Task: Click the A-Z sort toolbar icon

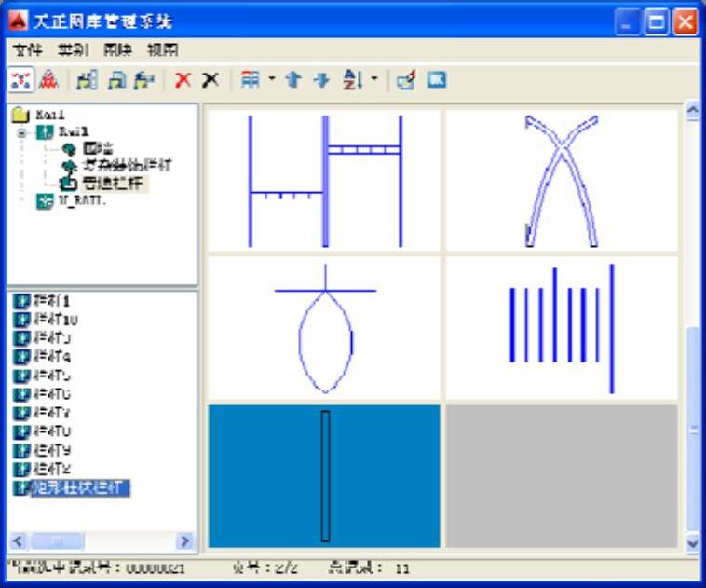Action: point(353,80)
